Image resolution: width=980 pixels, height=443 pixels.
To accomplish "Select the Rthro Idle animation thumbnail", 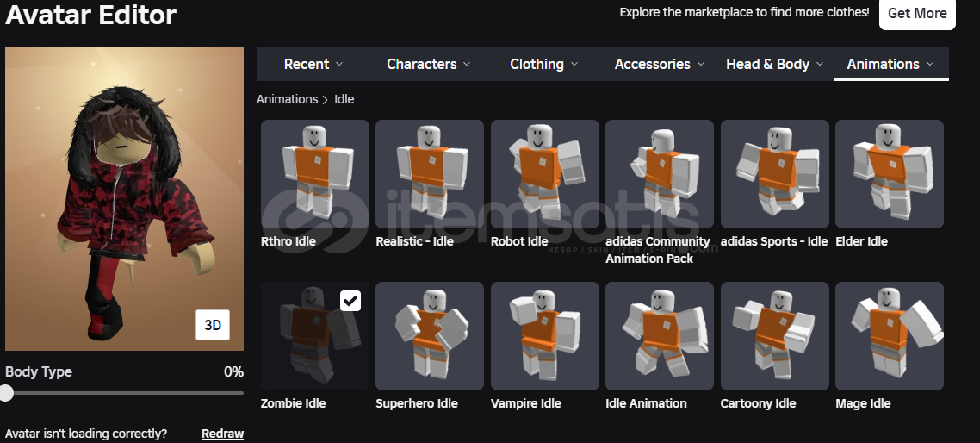I will click(314, 174).
